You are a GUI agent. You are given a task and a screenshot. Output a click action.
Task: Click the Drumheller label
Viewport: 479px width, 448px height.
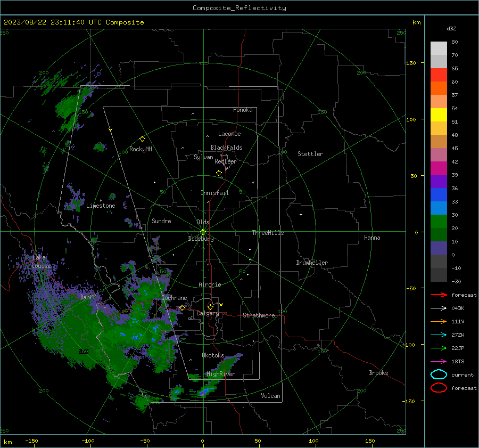(312, 263)
